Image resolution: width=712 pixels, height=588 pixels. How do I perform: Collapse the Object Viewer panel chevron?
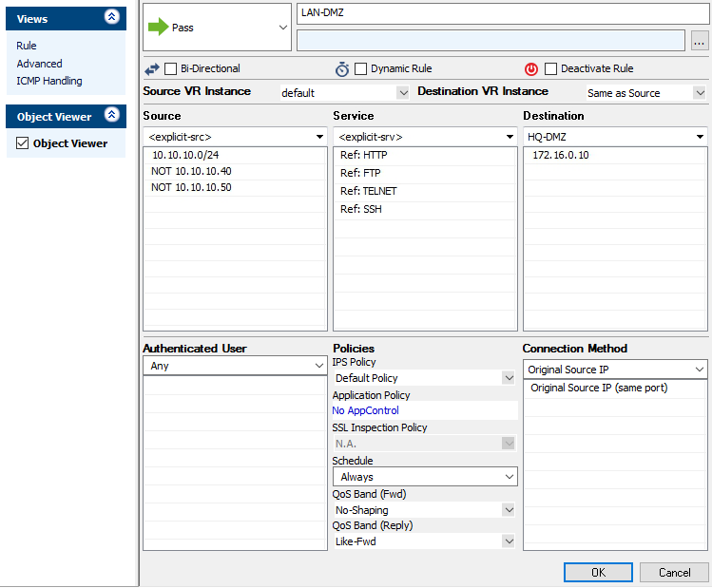pos(112,114)
